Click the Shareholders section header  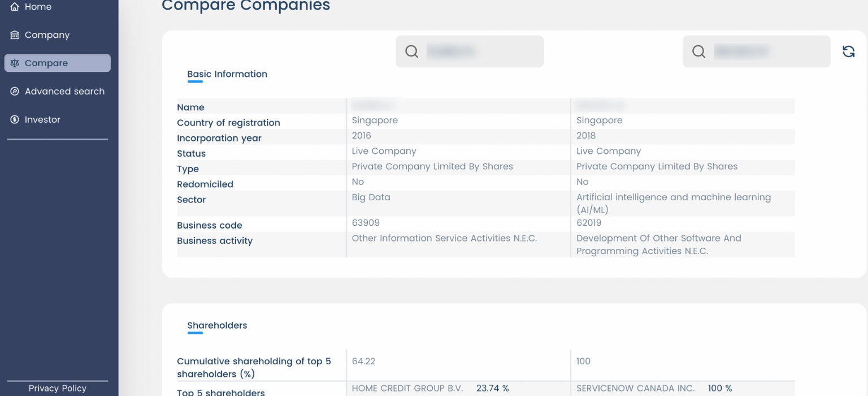[217, 325]
